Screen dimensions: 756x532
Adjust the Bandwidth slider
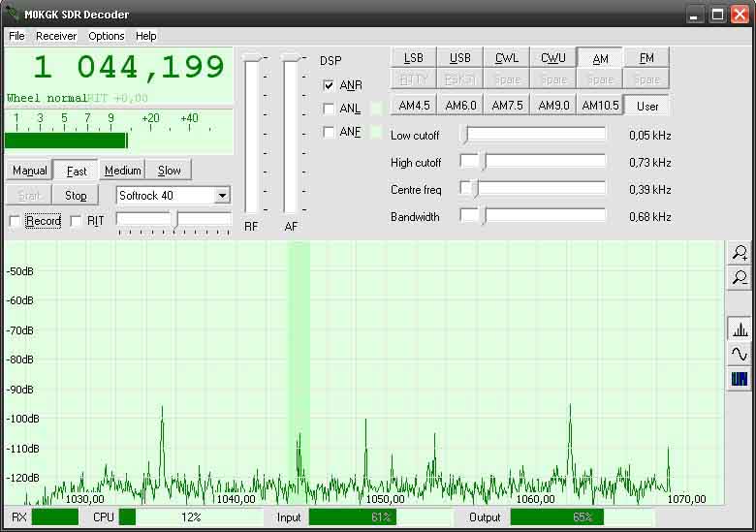tap(533, 216)
